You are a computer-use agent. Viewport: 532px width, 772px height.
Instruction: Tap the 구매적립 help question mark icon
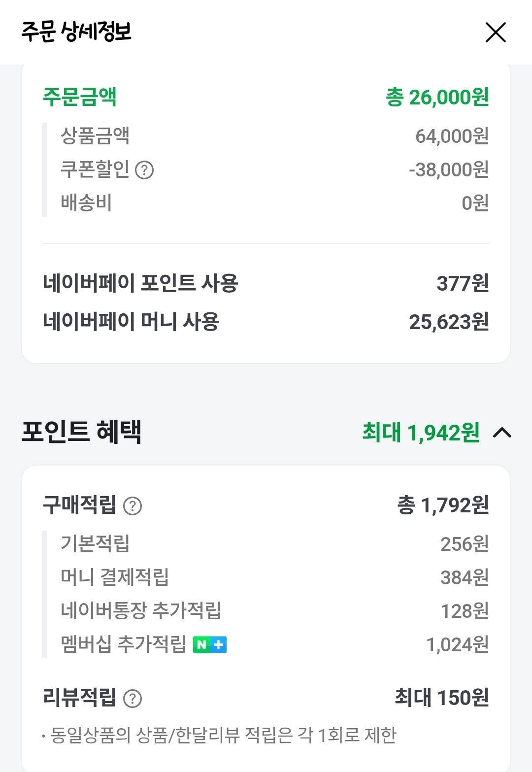pos(133,506)
